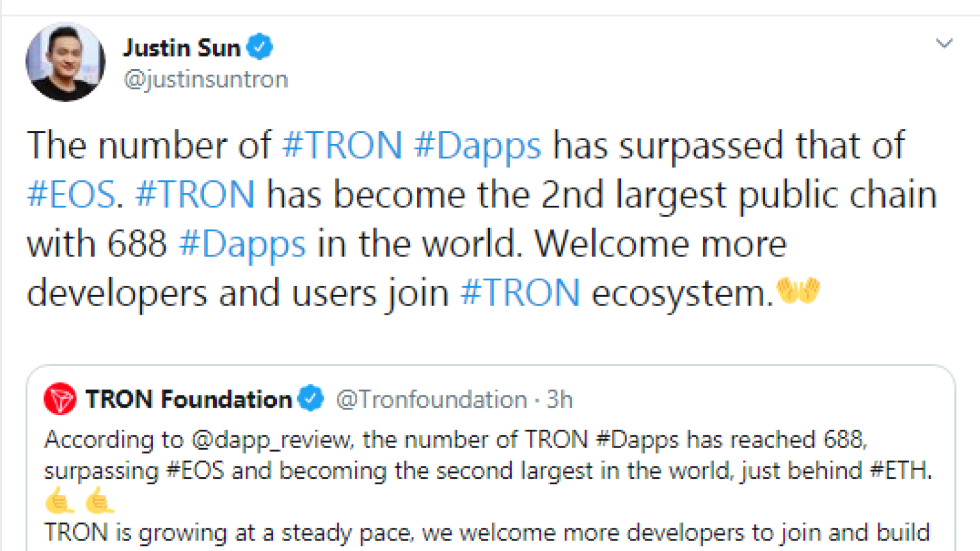Viewport: 980px width, 551px height.
Task: Click the 3h timestamp of quoted tweet
Action: 559,400
